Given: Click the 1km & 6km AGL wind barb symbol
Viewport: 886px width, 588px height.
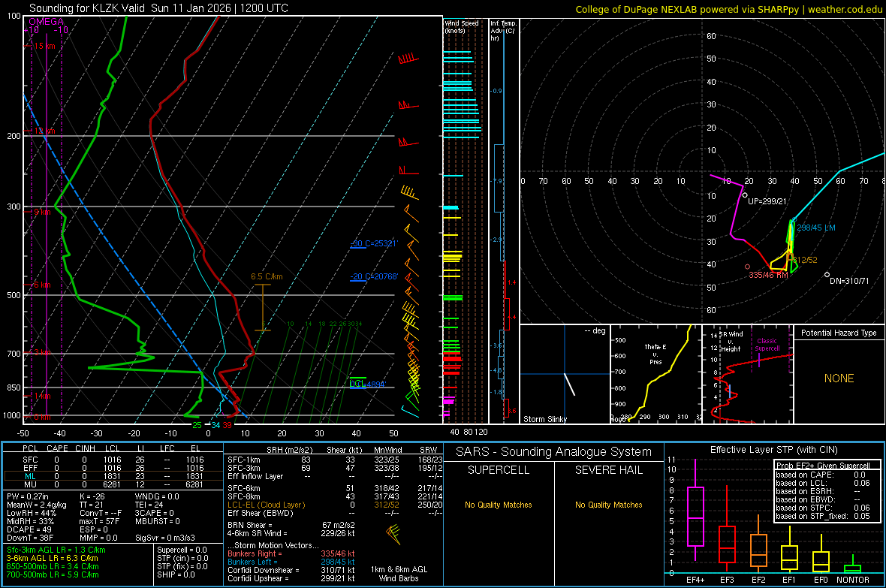Looking at the screenshot, I should click(394, 534).
